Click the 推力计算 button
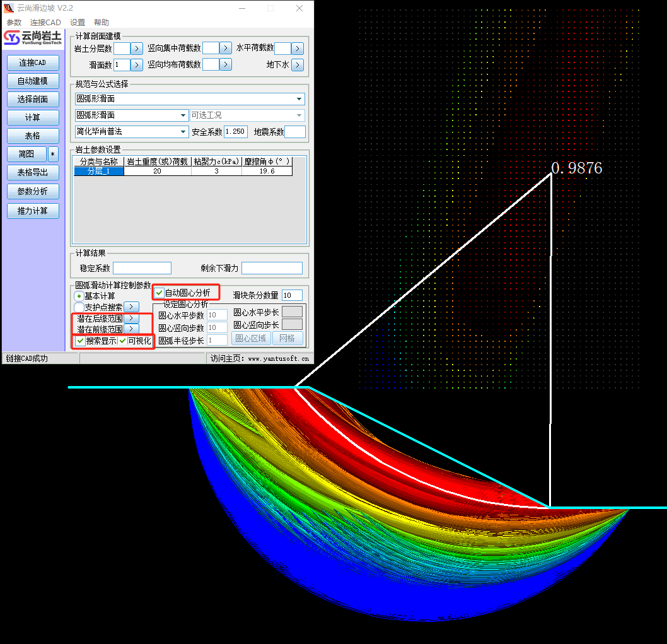 [x=33, y=211]
